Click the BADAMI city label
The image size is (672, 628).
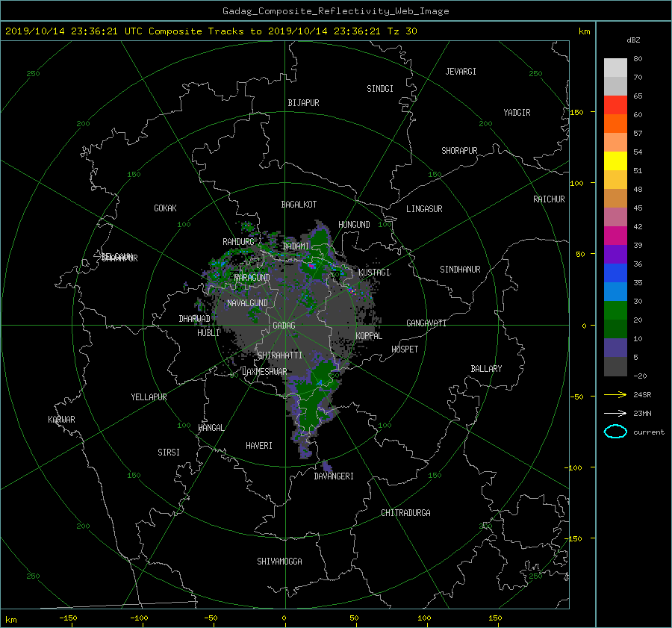[296, 246]
